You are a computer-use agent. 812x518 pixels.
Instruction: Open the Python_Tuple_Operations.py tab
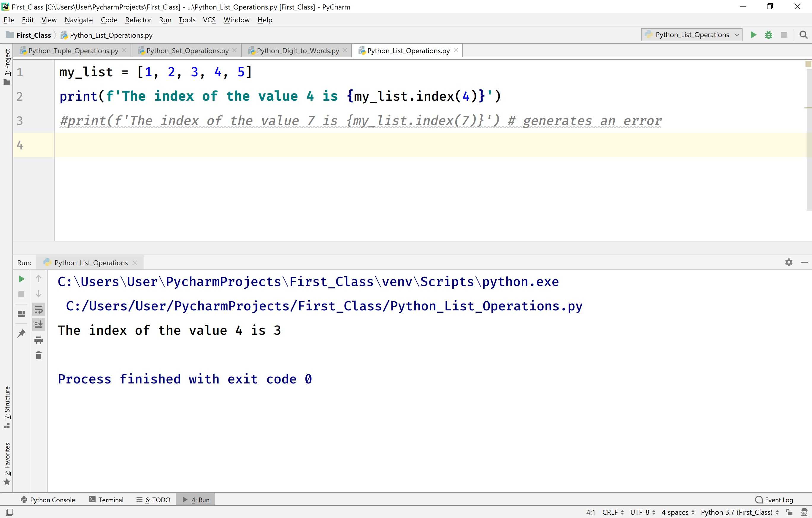72,50
